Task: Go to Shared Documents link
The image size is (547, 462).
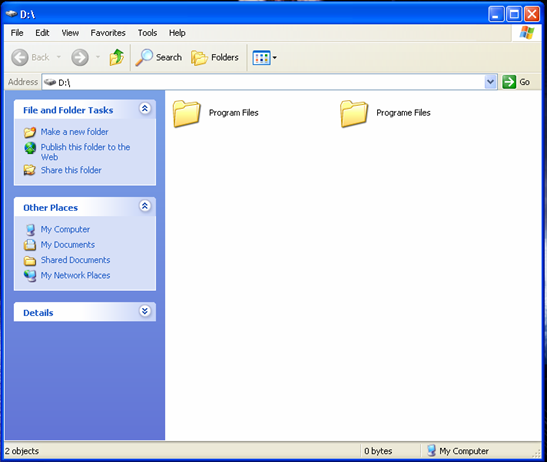Action: click(75, 260)
